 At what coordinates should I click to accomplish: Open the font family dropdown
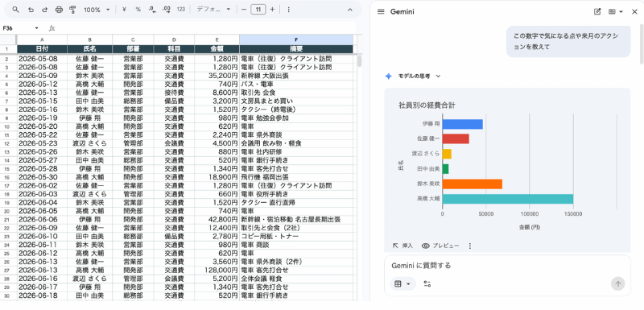click(x=213, y=10)
